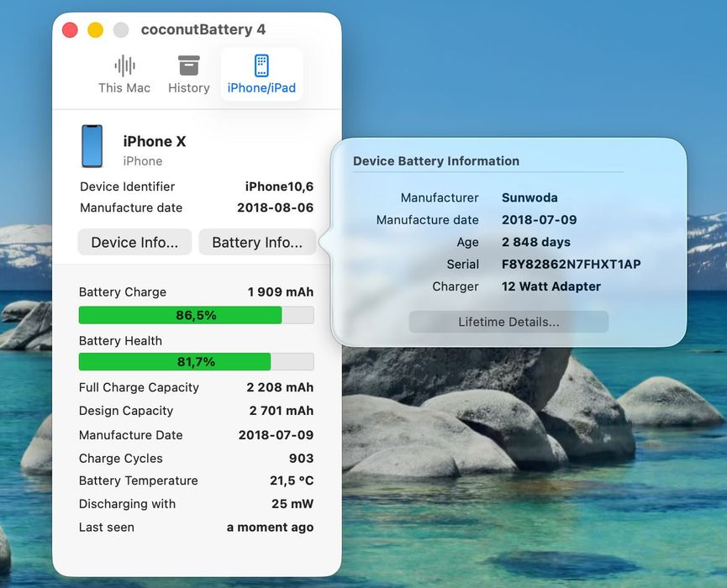Select the iPhone10,6 device identifier value

pos(279,186)
